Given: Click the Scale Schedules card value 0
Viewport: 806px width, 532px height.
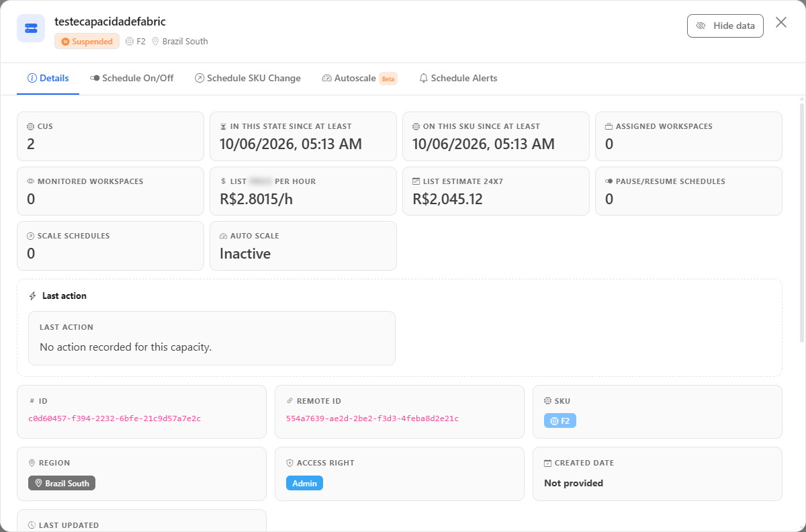Looking at the screenshot, I should point(31,254).
